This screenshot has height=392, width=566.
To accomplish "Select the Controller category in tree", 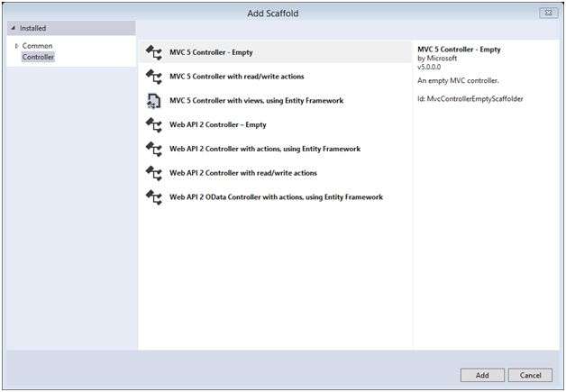I will click(38, 57).
